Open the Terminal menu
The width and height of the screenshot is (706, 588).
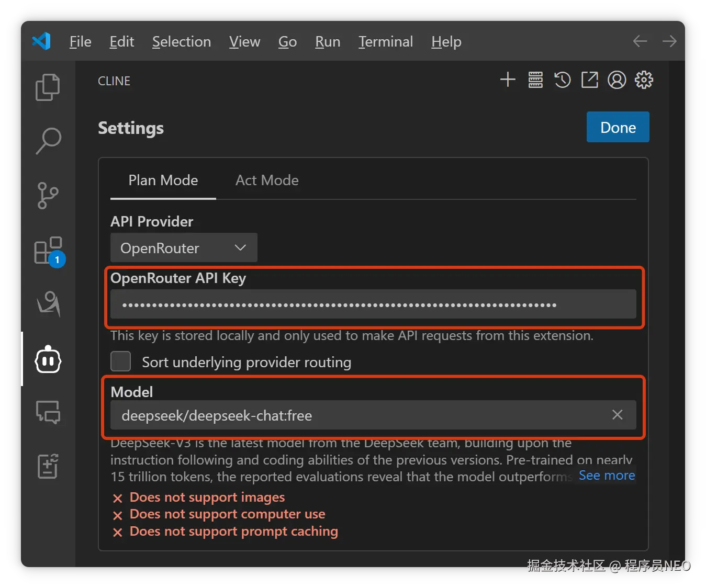[386, 42]
